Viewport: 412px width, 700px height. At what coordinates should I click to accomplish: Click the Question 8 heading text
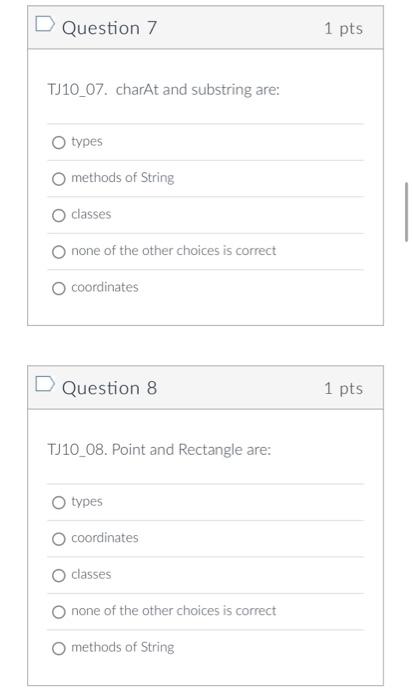click(x=109, y=388)
